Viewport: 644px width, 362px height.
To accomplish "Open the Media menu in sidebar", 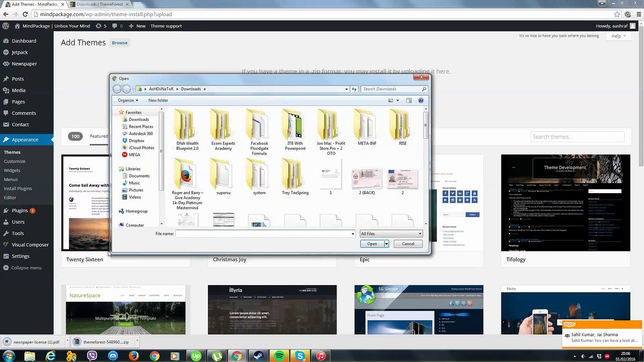I will click(27, 90).
